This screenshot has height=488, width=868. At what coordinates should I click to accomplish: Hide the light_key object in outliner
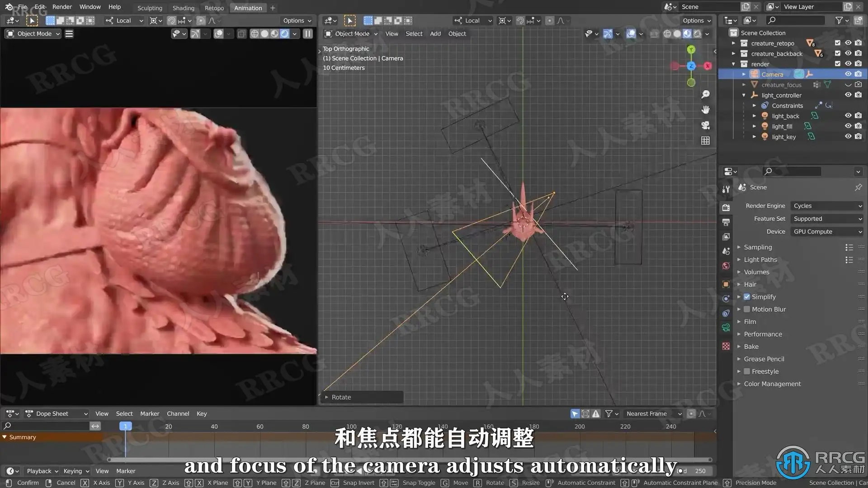point(848,136)
